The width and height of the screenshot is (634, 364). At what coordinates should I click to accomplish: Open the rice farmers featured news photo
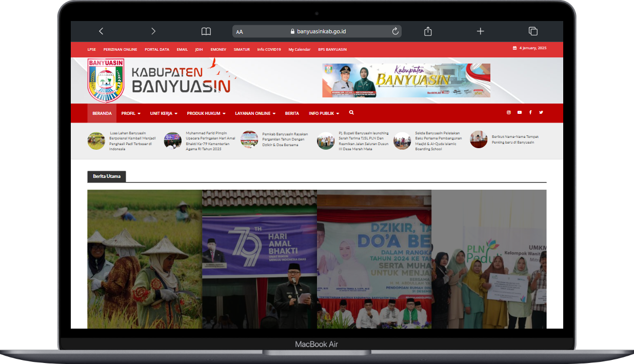[145, 259]
